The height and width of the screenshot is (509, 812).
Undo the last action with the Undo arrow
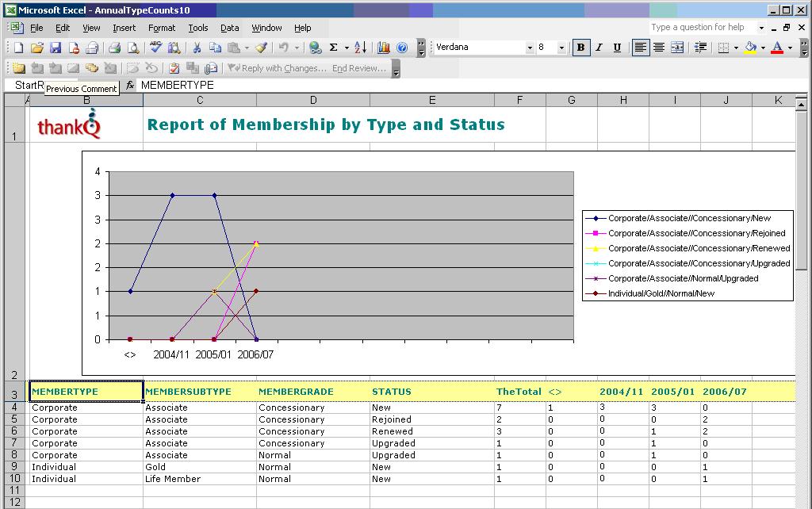coord(283,48)
